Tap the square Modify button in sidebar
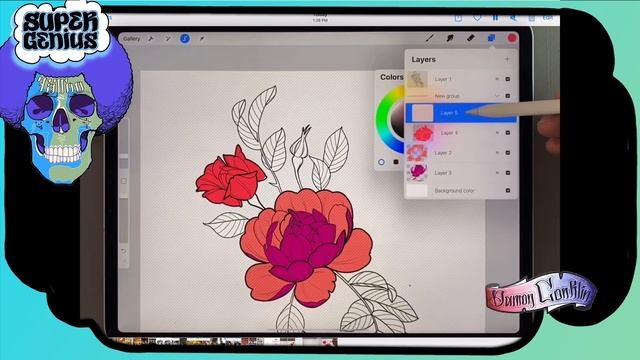This screenshot has width=640, height=360. (x=124, y=181)
